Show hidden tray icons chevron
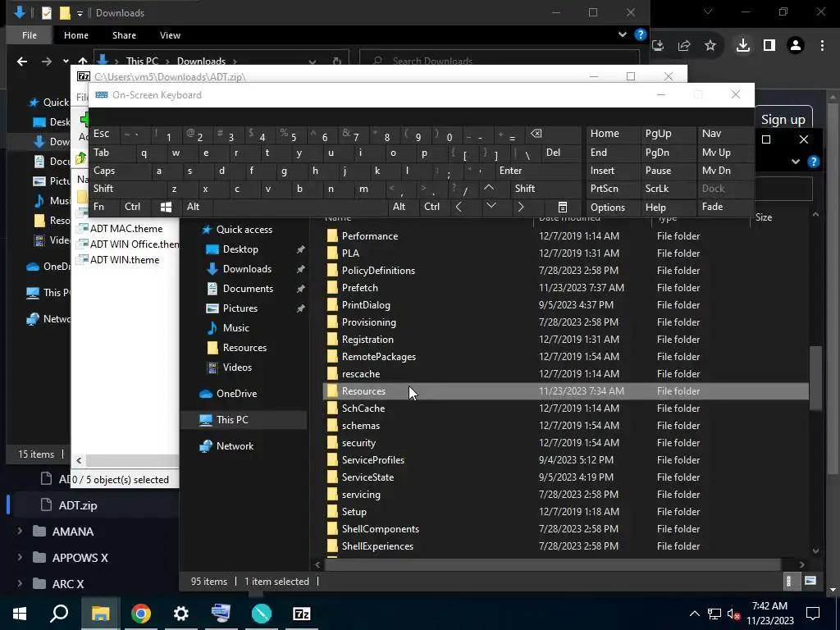 (694, 614)
